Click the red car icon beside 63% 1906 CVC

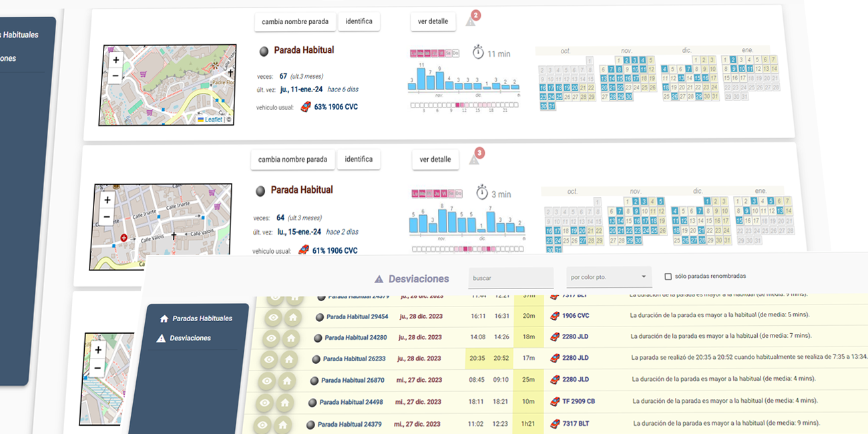tap(306, 107)
